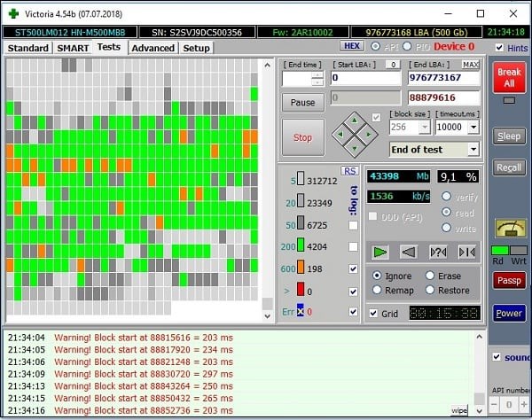
Task: Toggle log checkbox for 50 ms blocks
Action: [x=353, y=225]
